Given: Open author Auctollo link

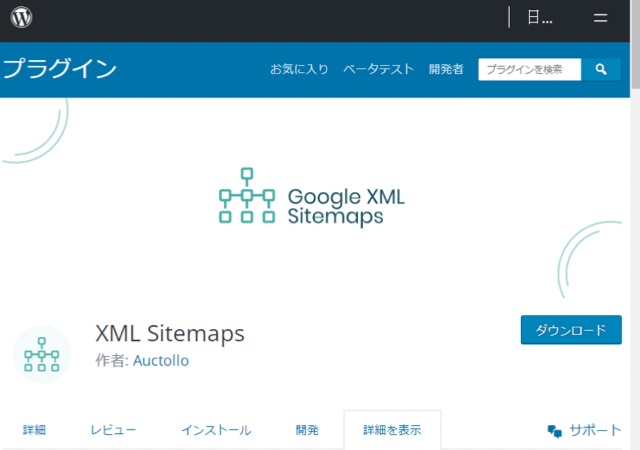Looking at the screenshot, I should point(161,361).
